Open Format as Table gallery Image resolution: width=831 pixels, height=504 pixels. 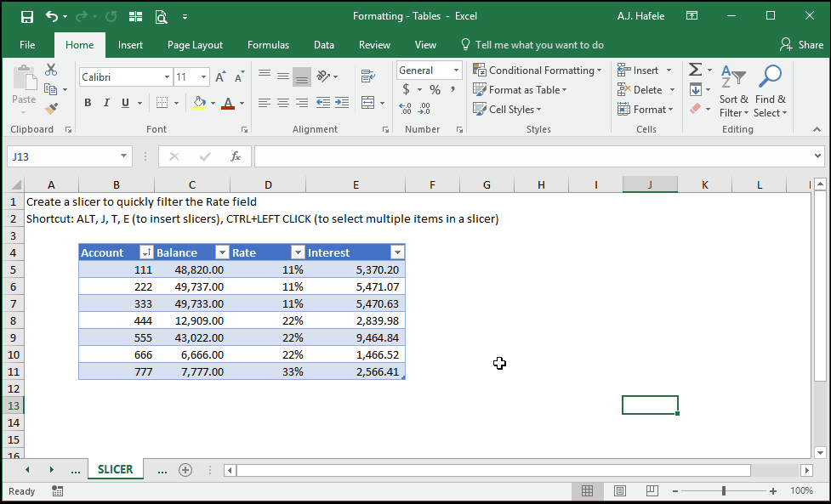(520, 90)
